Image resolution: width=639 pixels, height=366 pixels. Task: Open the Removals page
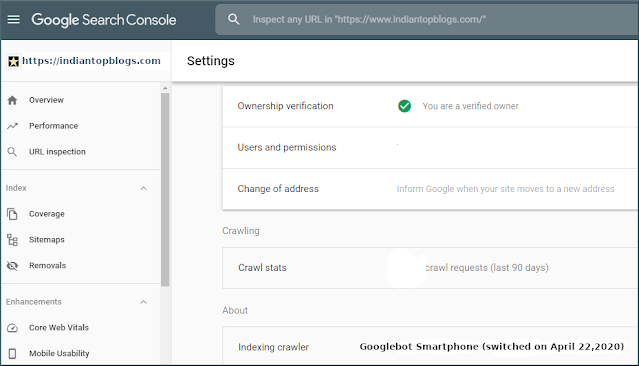click(x=47, y=266)
